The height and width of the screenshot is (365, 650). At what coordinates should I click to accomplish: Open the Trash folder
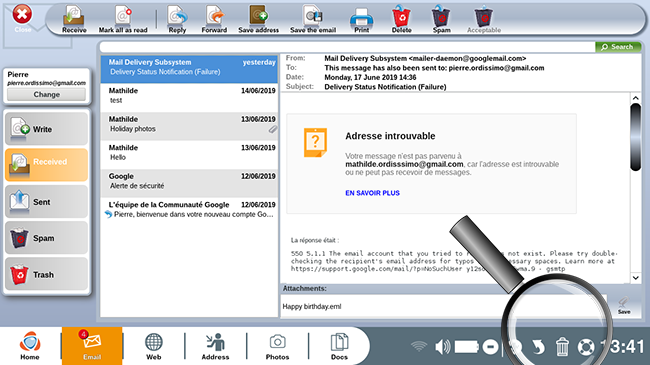46,275
